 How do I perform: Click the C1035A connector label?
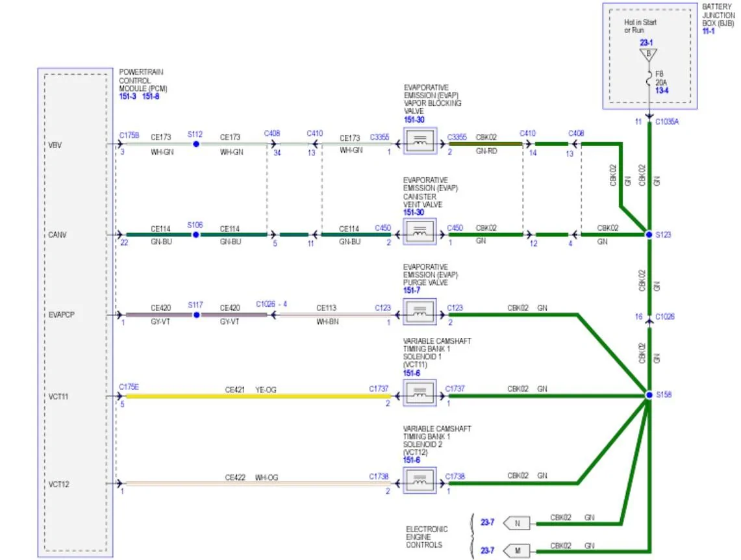click(x=667, y=121)
